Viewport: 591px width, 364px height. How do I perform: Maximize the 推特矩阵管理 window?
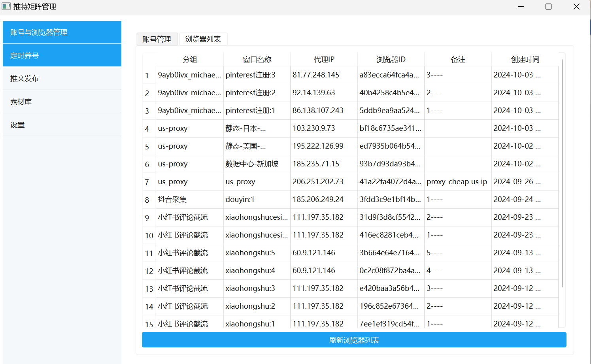pyautogui.click(x=548, y=7)
